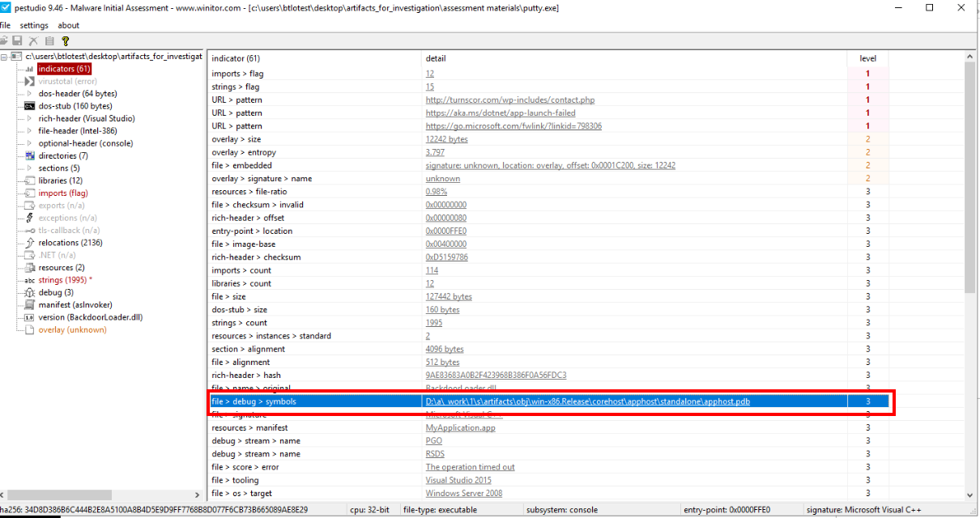Click the 12242 bytes overlay size link
The image size is (980, 518).
pyautogui.click(x=446, y=139)
